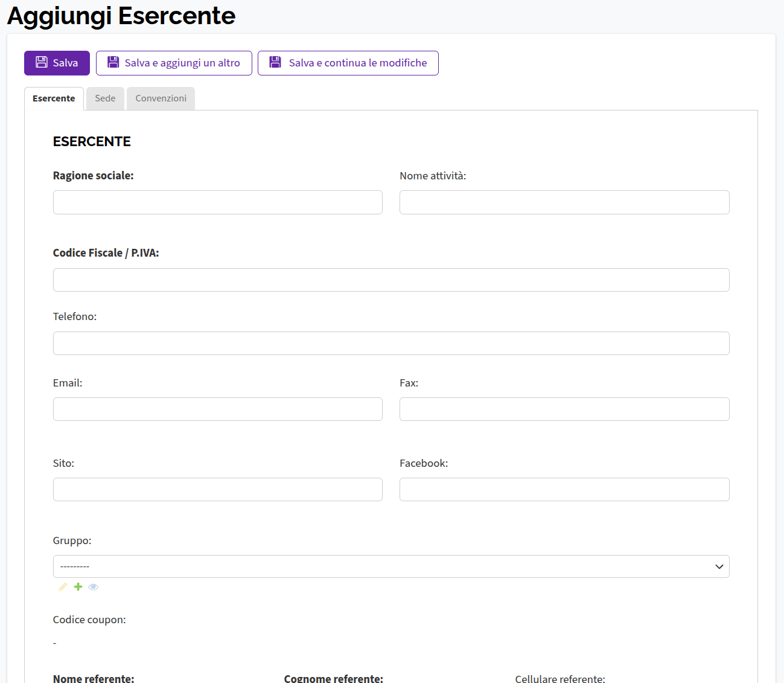This screenshot has width=784, height=683.
Task: Click the 'Codice coupon:' label
Action: tap(89, 620)
